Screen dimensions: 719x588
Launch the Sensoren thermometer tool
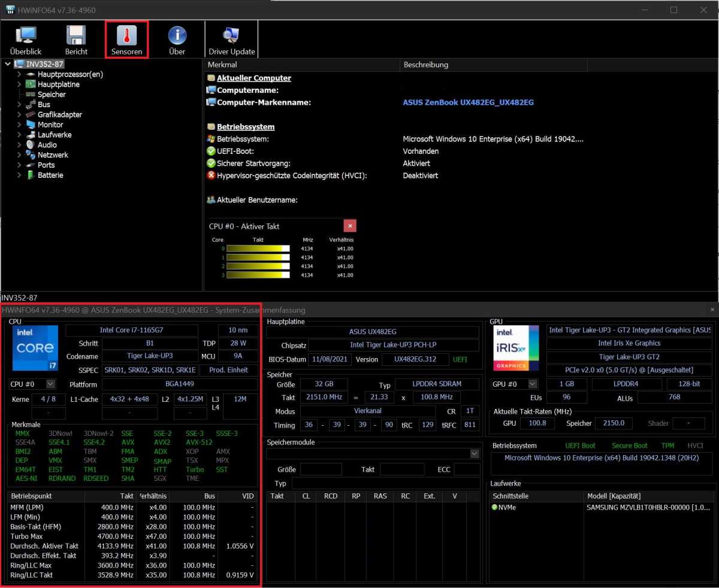click(x=126, y=40)
